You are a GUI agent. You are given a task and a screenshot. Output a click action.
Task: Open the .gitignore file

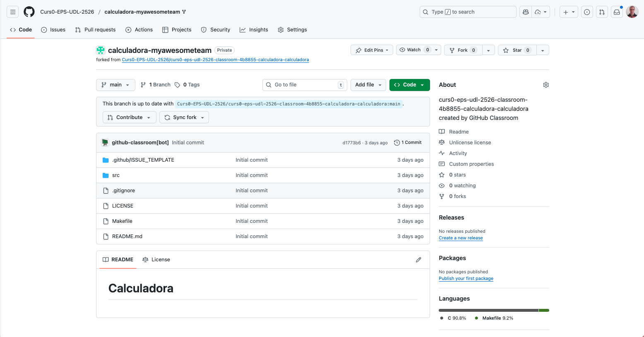(123, 191)
